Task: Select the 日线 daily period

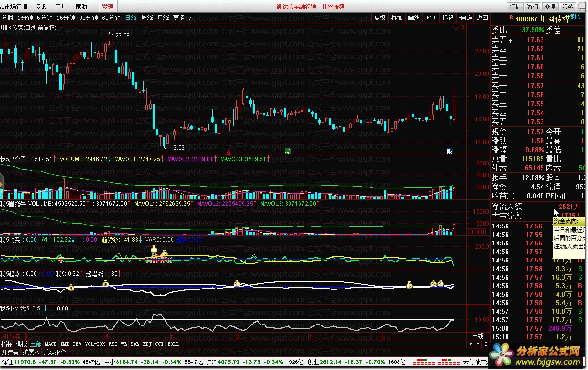Action: point(131,18)
